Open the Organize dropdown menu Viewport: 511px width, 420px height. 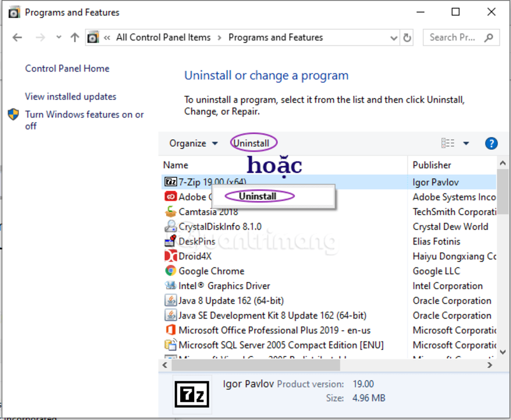[x=193, y=143]
